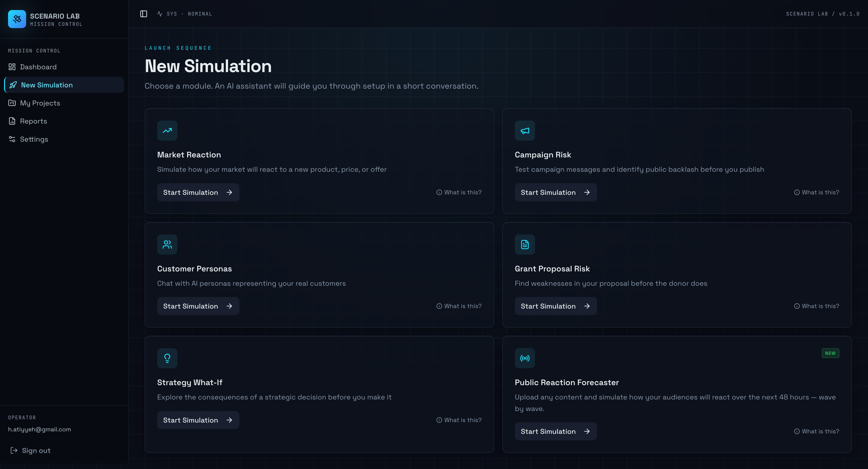Click the Market Reaction card title
Image resolution: width=868 pixels, height=469 pixels.
tap(189, 155)
